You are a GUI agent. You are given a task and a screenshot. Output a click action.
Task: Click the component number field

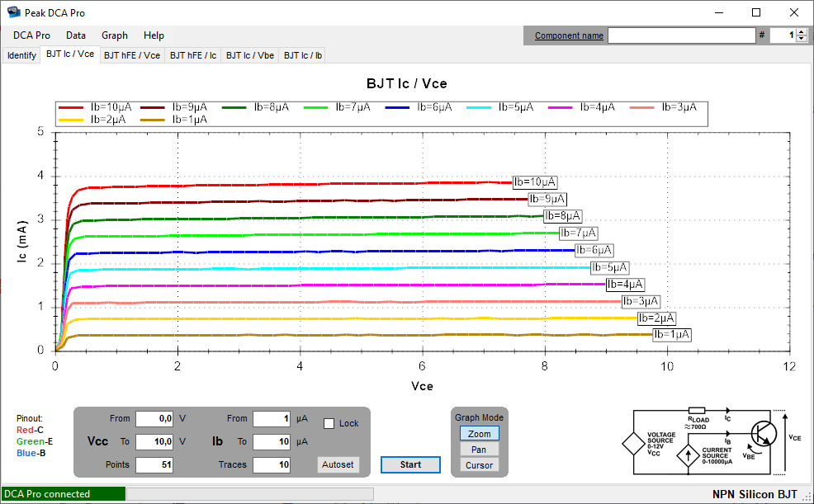tap(783, 35)
